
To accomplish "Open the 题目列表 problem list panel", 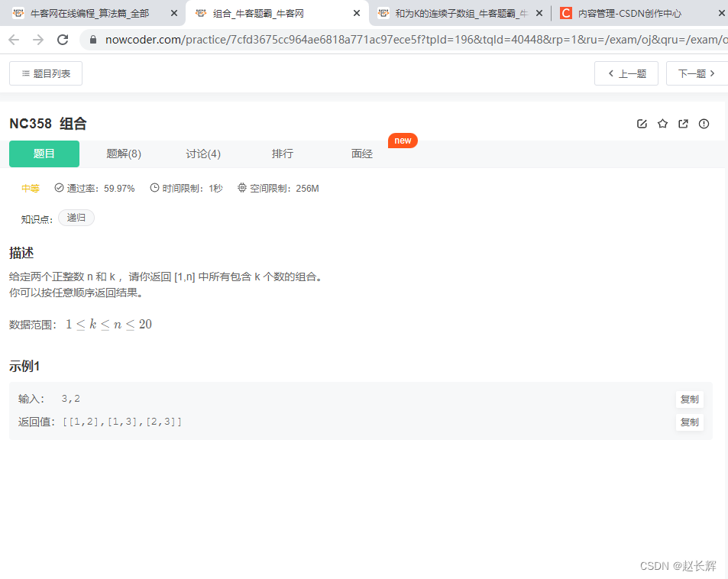I will 45,73.
